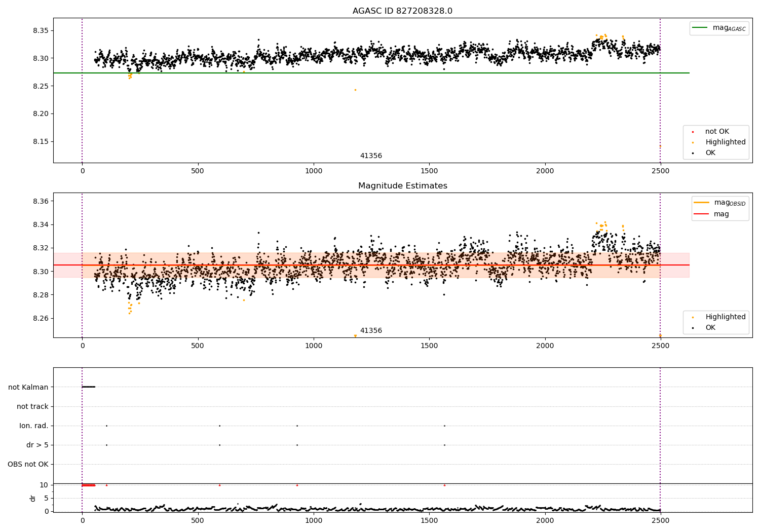Click the 'not Kalman' axis label
The image size is (760, 532).
(x=28, y=387)
